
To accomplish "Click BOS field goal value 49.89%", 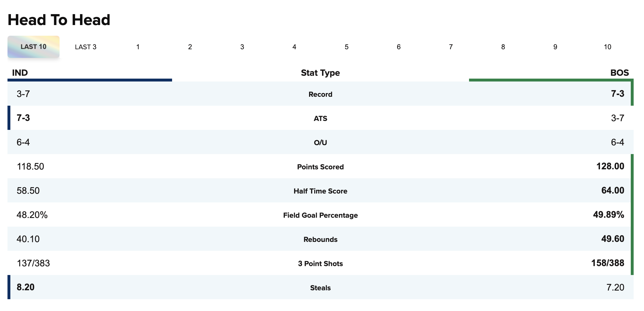I will pos(609,215).
